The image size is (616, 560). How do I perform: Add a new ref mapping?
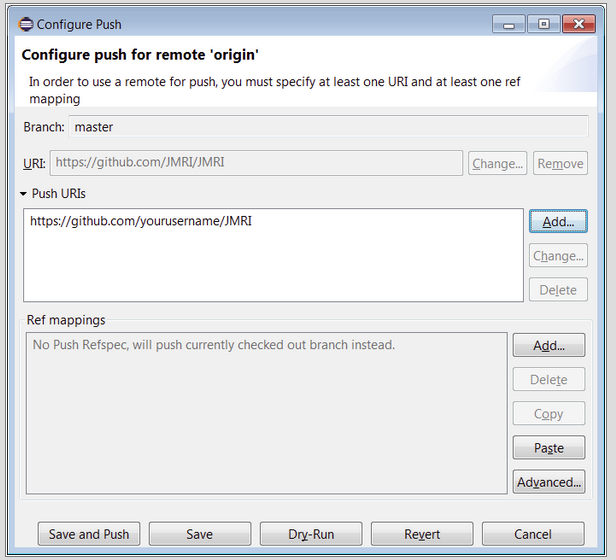point(549,346)
